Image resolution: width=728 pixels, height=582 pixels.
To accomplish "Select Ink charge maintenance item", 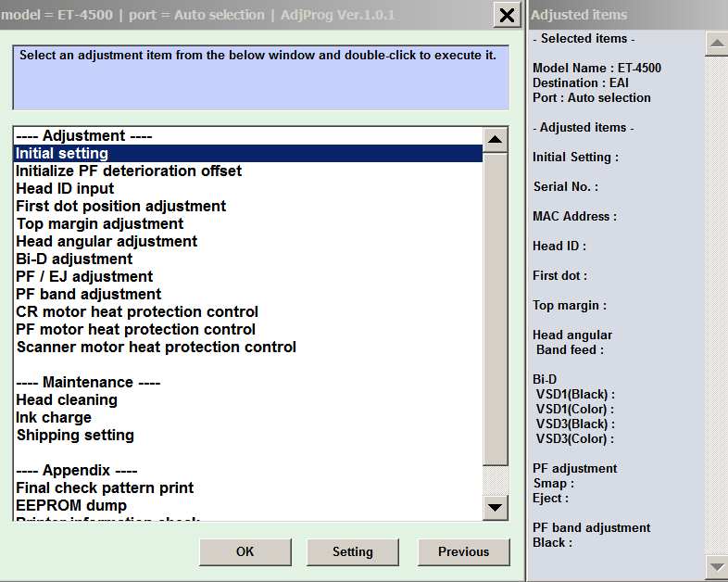I will point(248,418).
